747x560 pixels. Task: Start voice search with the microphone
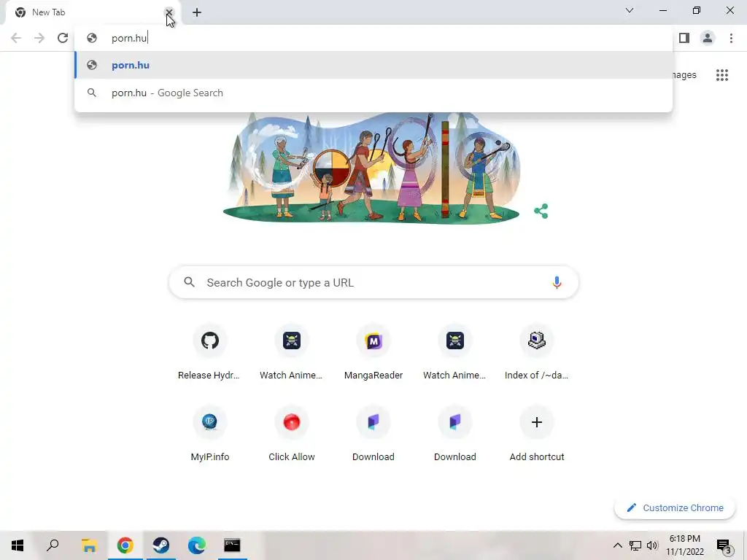(557, 282)
